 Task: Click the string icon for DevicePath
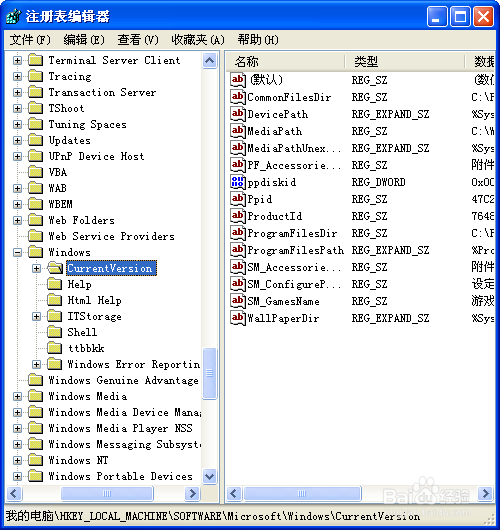[238, 114]
